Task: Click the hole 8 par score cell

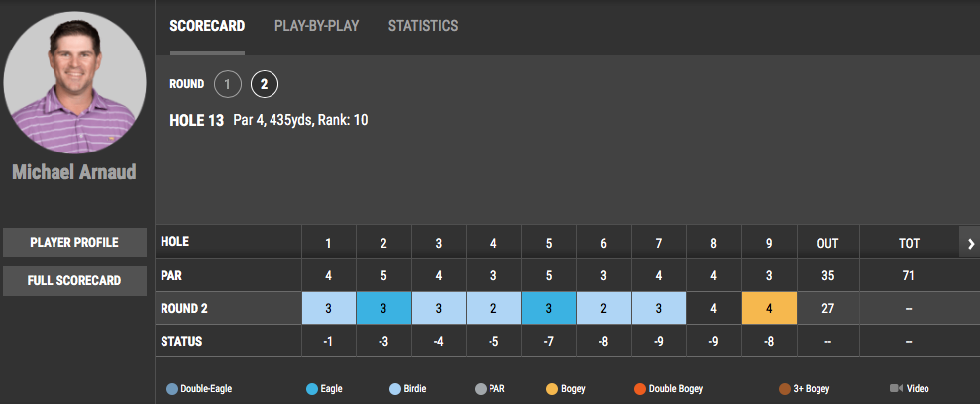Action: [x=713, y=308]
